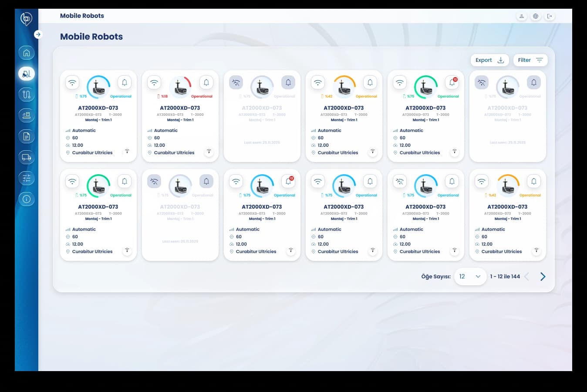
Task: Open the user profile icon
Action: [x=521, y=16]
